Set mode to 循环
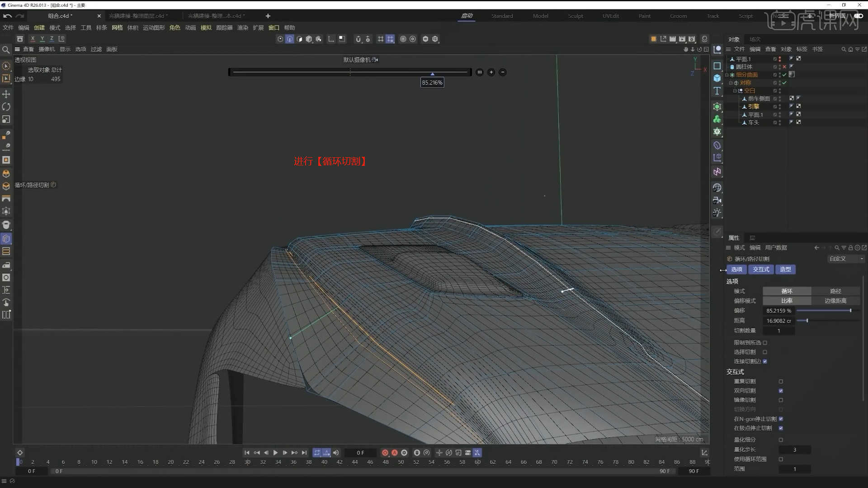 tap(787, 291)
